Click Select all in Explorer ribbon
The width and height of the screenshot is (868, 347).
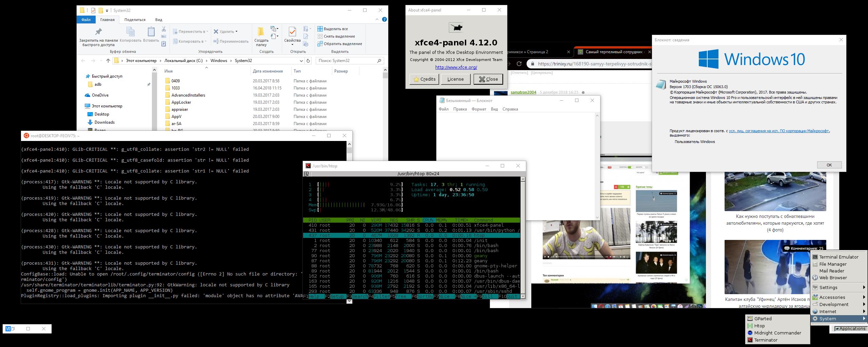[333, 29]
